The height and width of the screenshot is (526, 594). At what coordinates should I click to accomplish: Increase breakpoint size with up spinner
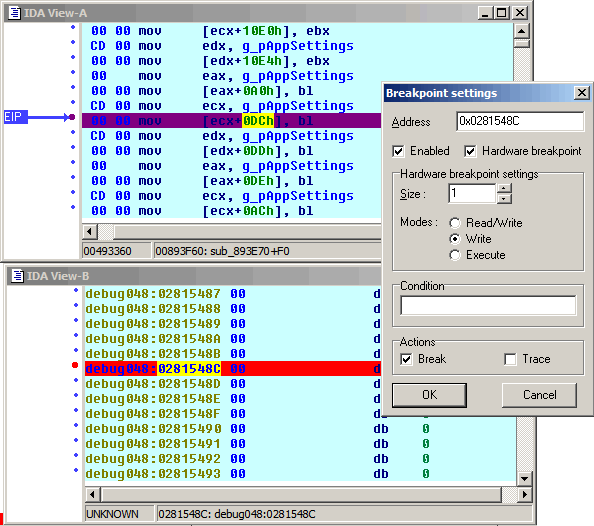[x=504, y=188]
